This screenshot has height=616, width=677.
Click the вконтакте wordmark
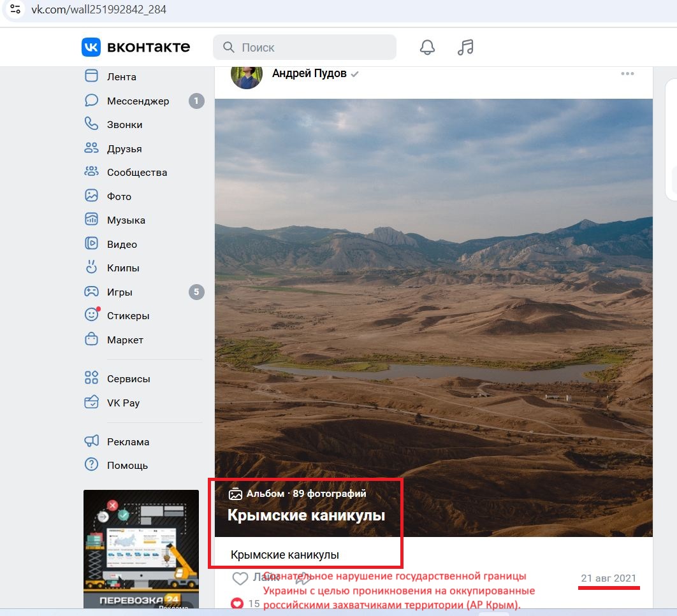[x=149, y=47]
